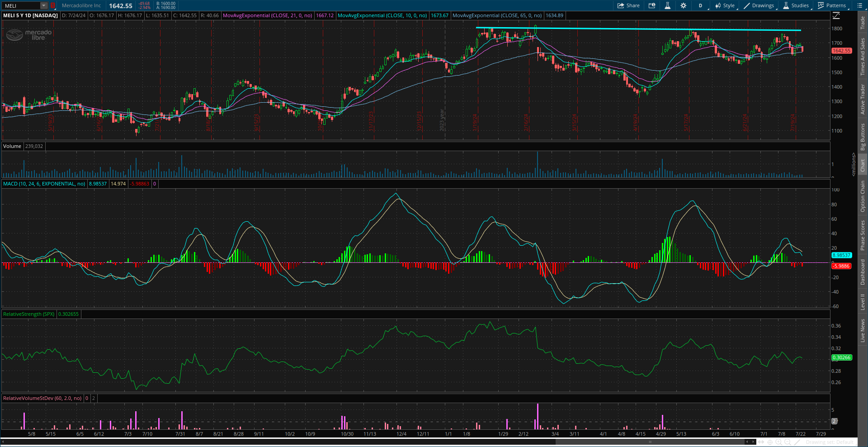Click the 239,032 volume value
The width and height of the screenshot is (868, 447).
(x=34, y=146)
